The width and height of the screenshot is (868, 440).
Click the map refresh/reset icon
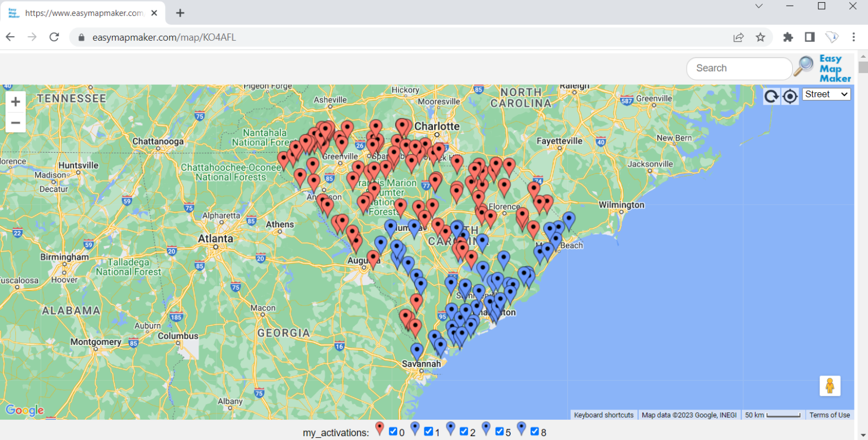(x=771, y=96)
